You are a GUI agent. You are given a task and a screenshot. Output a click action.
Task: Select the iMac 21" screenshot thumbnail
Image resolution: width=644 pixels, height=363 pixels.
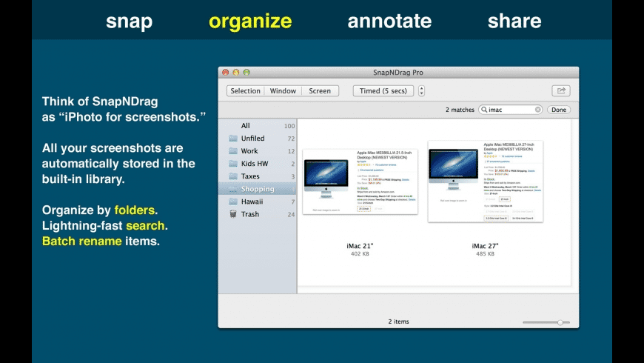click(360, 181)
